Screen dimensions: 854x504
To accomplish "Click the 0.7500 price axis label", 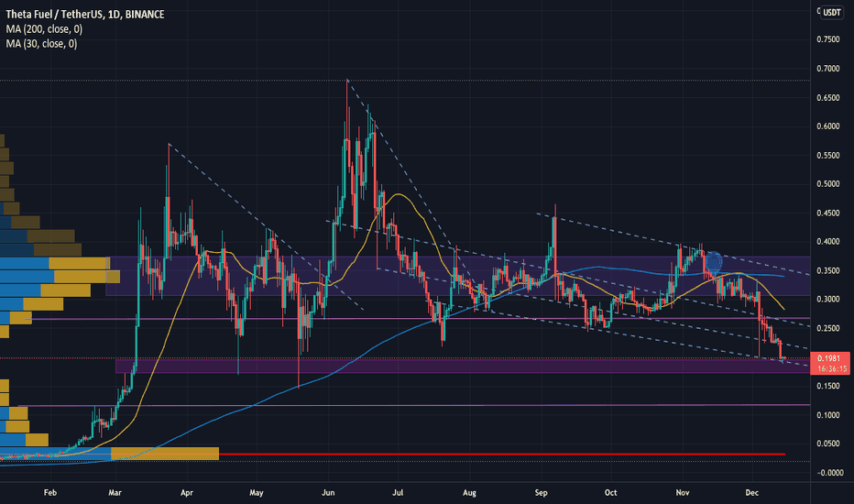I will click(827, 39).
